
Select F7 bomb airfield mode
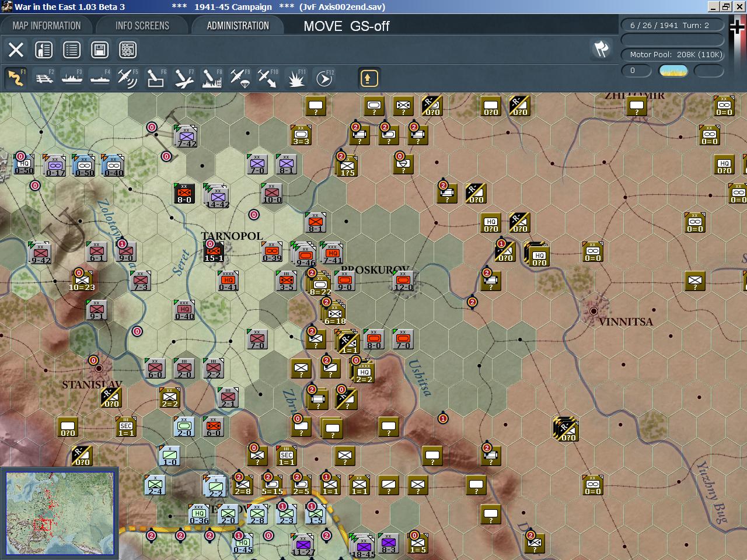pyautogui.click(x=184, y=78)
